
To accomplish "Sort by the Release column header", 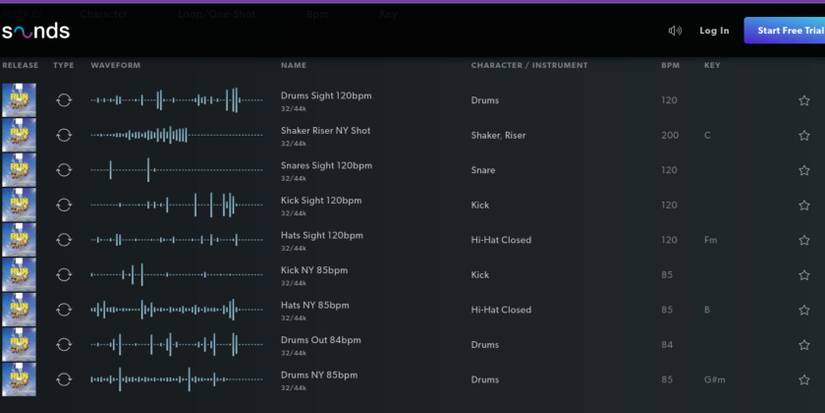I will tap(20, 65).
